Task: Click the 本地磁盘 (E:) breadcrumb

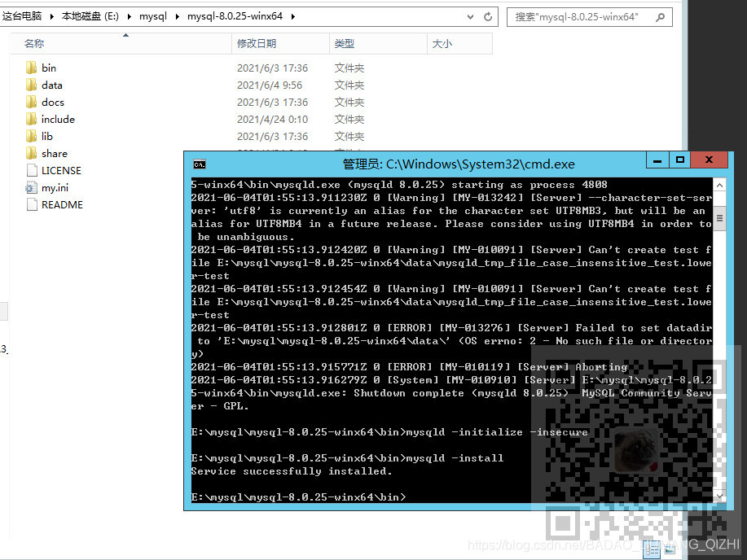Action: pos(90,16)
